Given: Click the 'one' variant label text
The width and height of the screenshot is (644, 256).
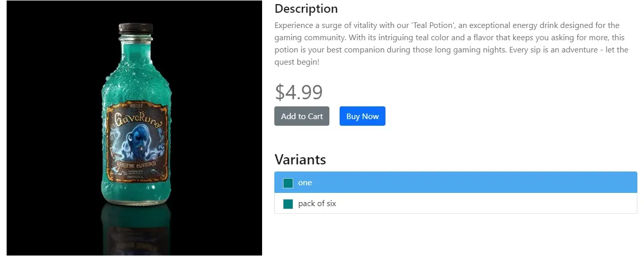Looking at the screenshot, I should point(305,183).
